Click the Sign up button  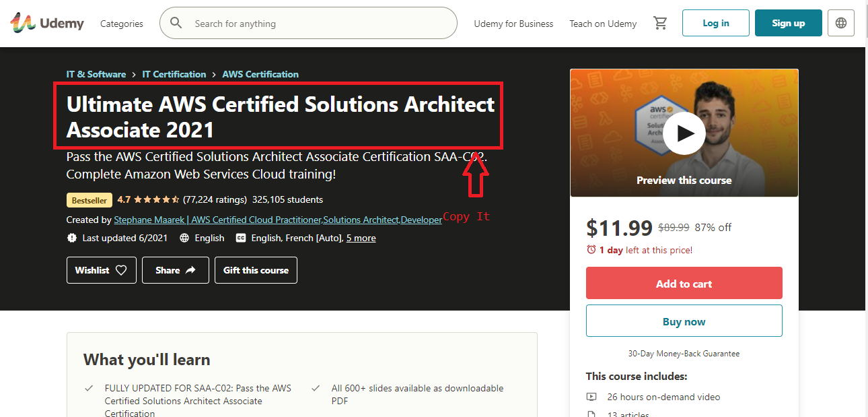click(x=788, y=23)
